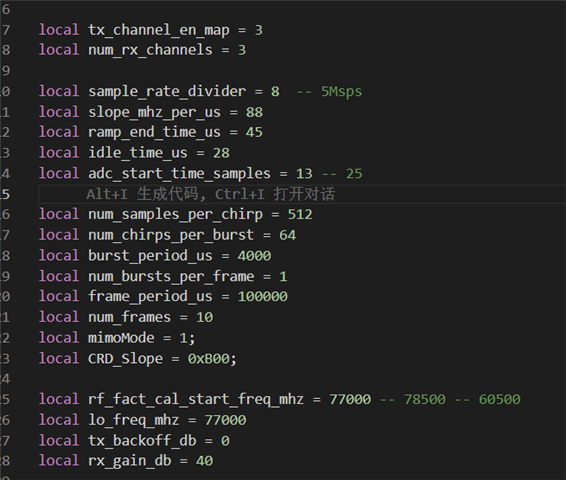Click the tx_channel_en_map variable name

[x=159, y=30]
